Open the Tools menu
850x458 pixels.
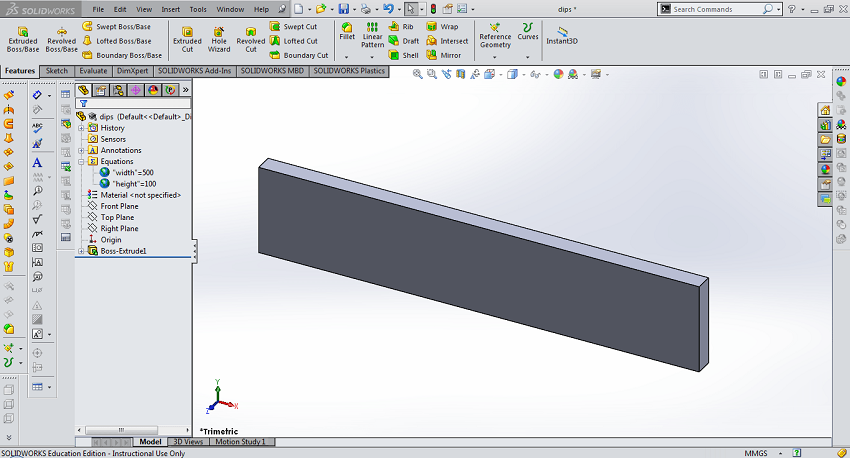(198, 9)
